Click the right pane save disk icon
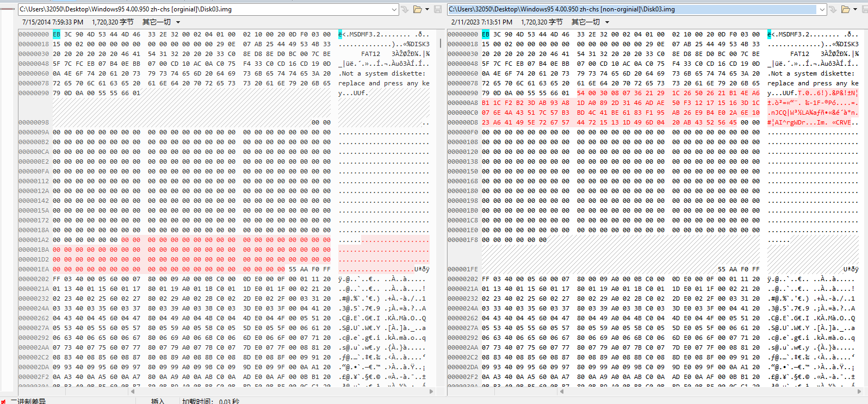 tap(865, 9)
